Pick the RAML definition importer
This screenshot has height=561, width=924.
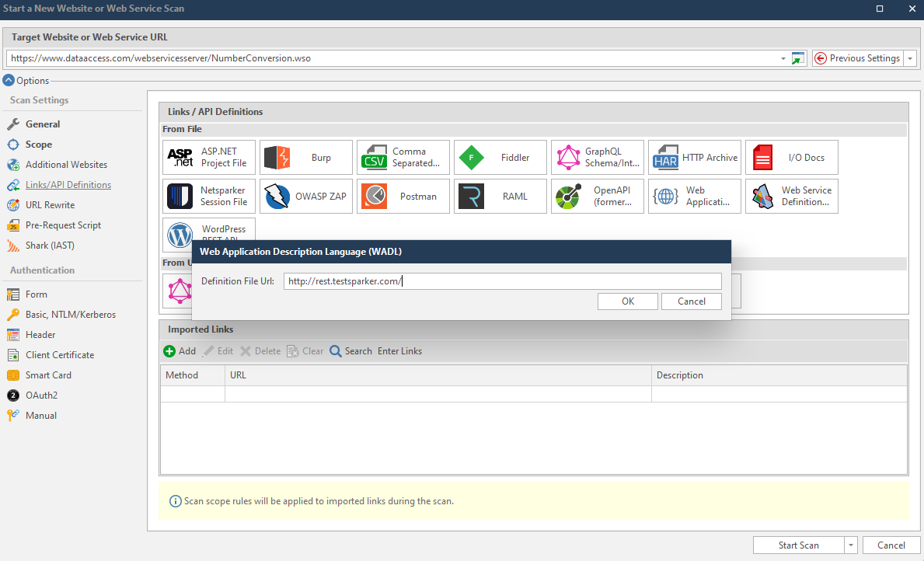pos(500,196)
